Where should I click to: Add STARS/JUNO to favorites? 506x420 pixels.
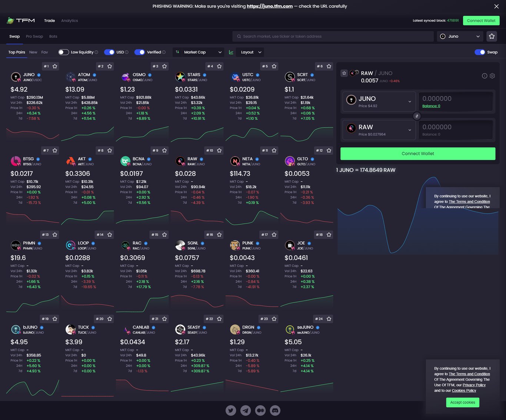[x=219, y=66]
